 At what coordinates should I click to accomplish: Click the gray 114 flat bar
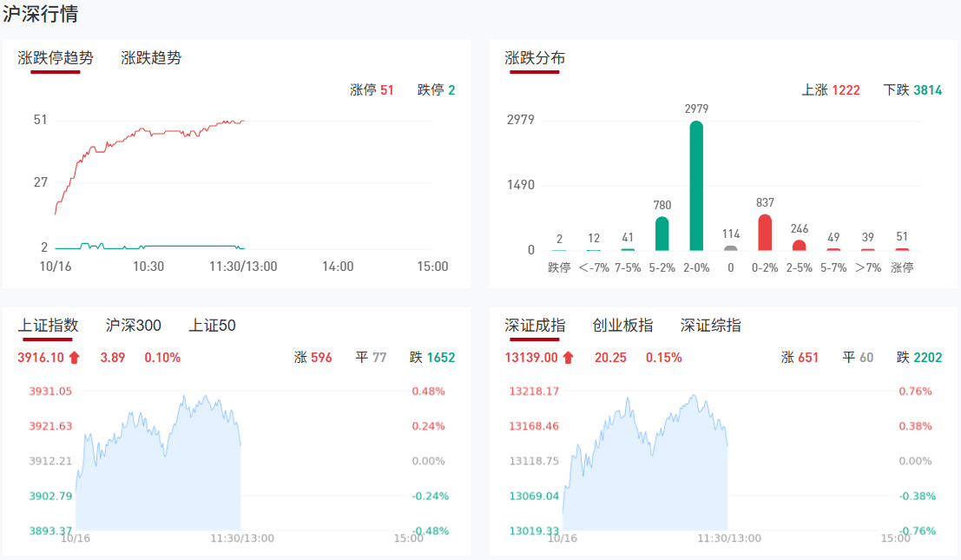point(731,248)
